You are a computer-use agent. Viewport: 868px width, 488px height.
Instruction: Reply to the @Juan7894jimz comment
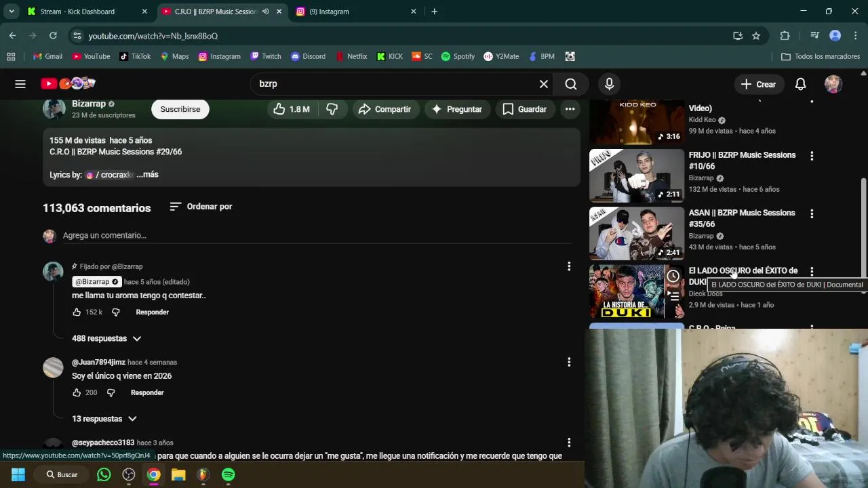(147, 392)
